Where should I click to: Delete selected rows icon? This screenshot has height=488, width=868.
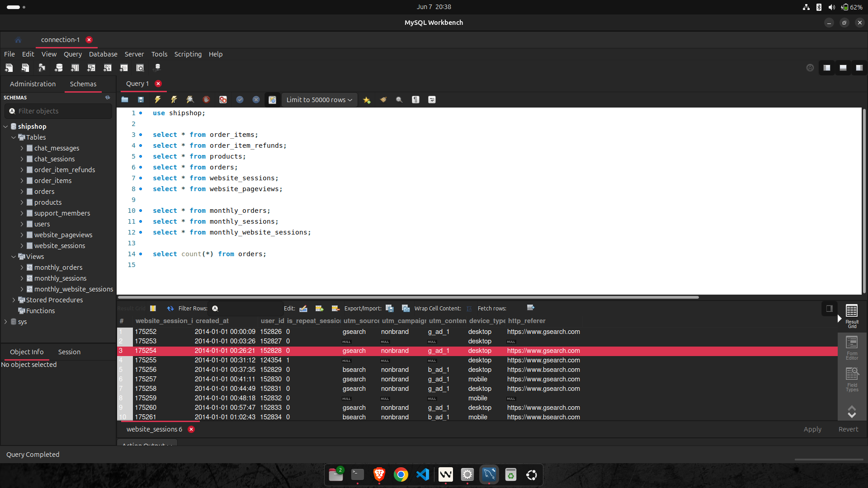click(x=335, y=309)
